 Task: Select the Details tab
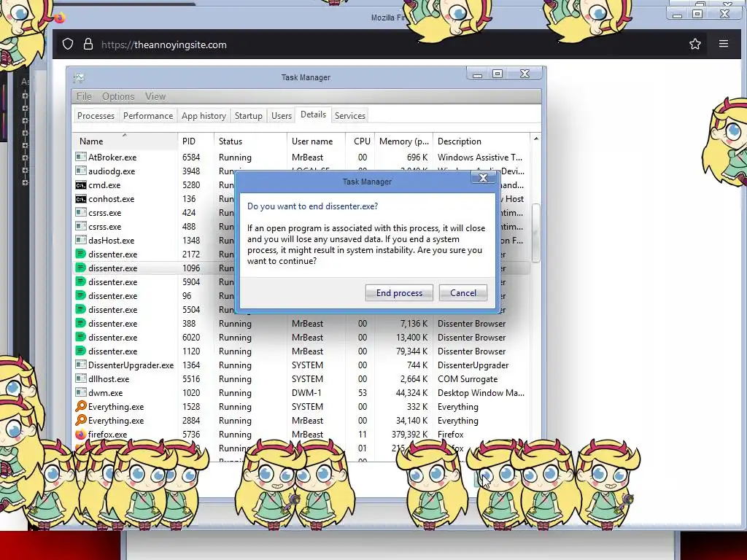point(313,114)
